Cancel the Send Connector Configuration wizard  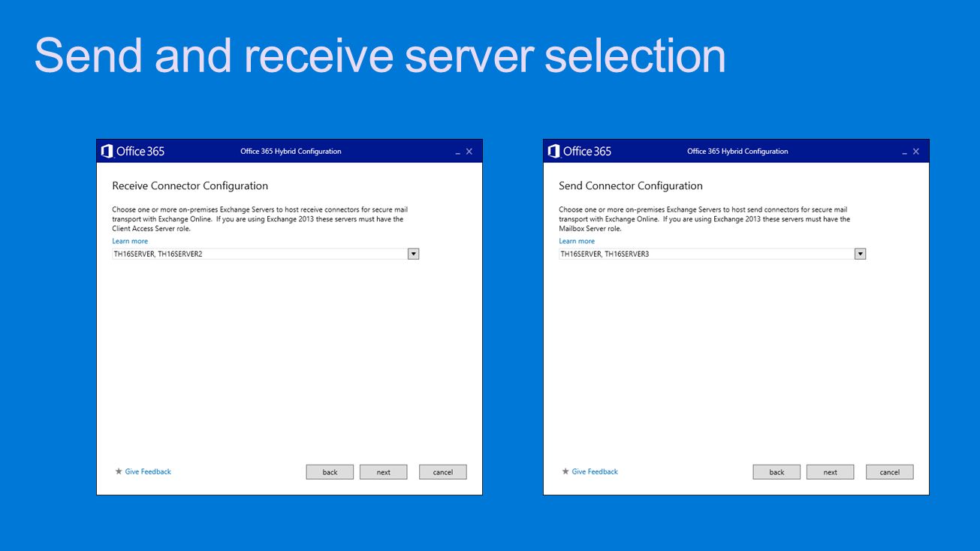click(x=890, y=472)
